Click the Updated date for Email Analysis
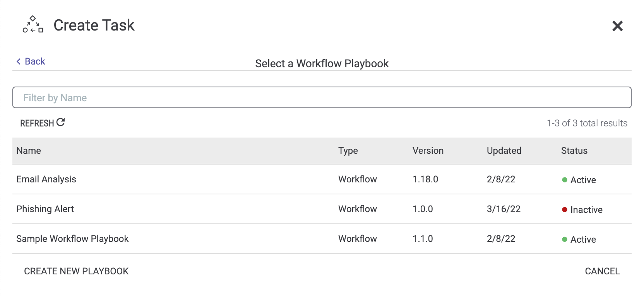 501,179
